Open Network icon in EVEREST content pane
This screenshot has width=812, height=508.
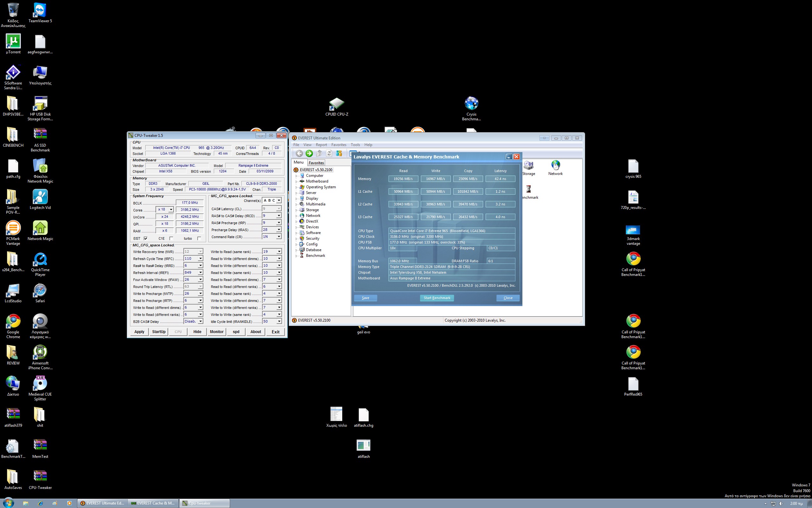click(555, 168)
